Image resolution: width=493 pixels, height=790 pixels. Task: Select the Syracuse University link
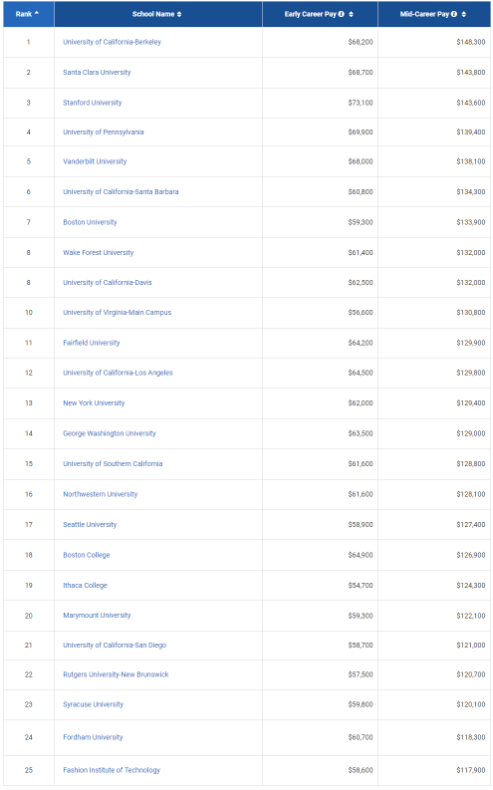tap(93, 704)
